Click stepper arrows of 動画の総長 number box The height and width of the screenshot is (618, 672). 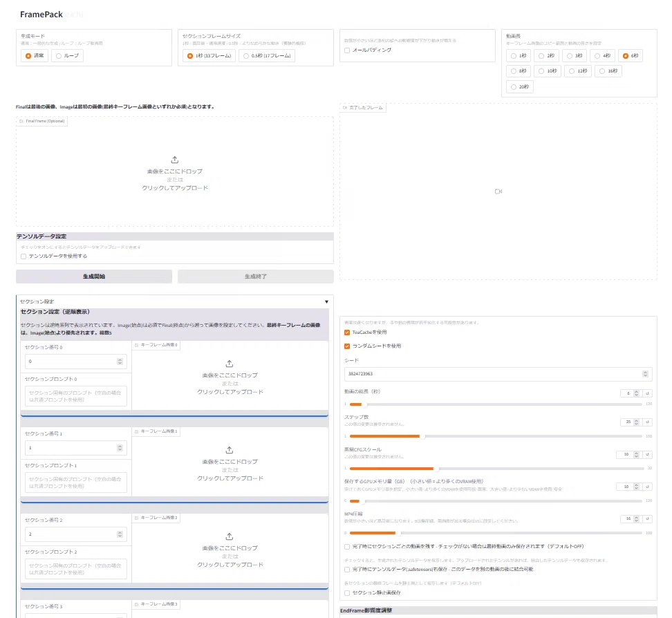click(x=637, y=393)
